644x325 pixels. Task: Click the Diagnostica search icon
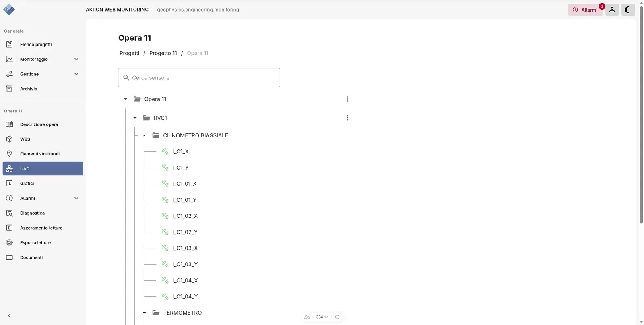[x=9, y=213]
